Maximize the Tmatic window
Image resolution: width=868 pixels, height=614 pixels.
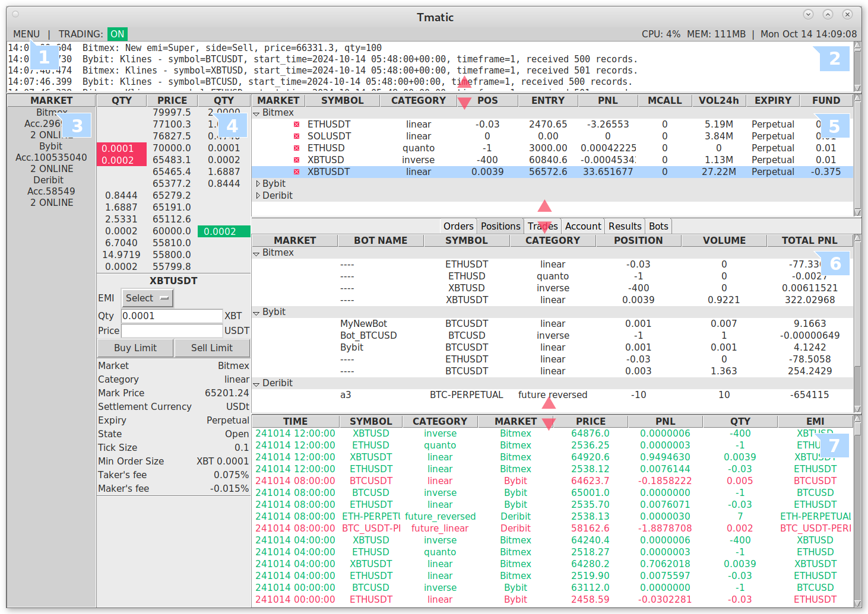pos(828,14)
